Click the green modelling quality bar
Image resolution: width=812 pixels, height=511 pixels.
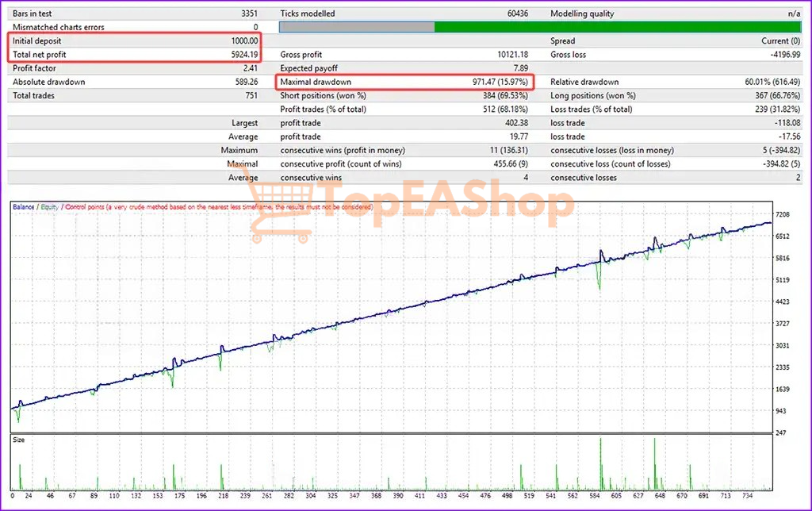[619, 27]
